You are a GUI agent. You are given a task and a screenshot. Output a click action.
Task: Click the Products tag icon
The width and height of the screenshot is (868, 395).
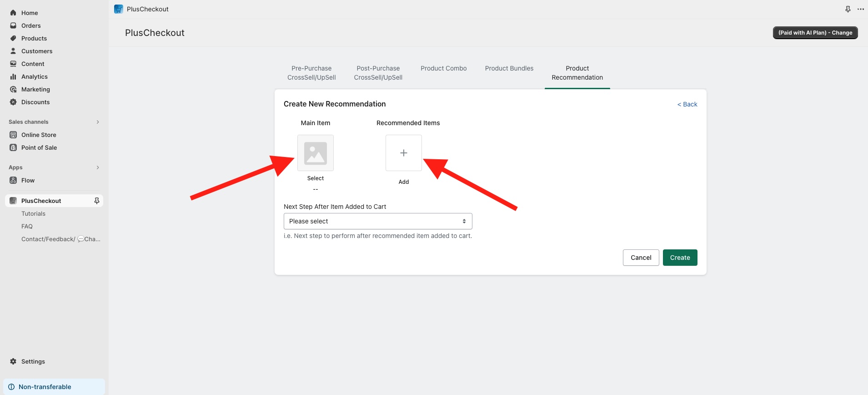pyautogui.click(x=13, y=38)
